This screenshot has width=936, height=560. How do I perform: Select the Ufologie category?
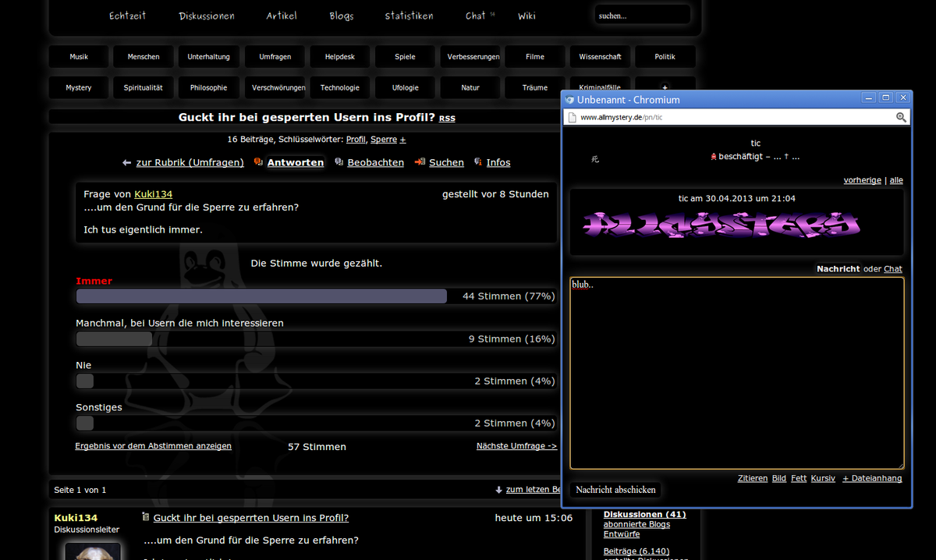(405, 88)
